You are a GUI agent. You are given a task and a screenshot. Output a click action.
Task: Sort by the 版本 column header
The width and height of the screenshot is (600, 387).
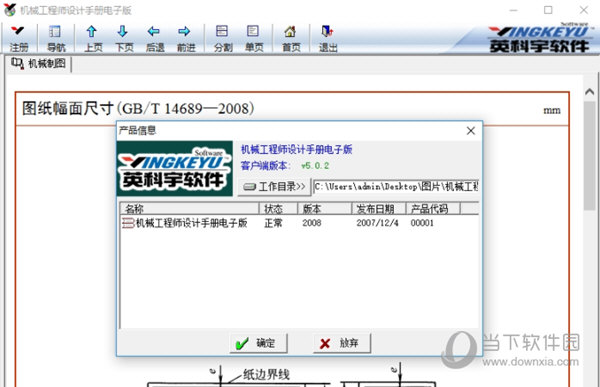tap(324, 209)
